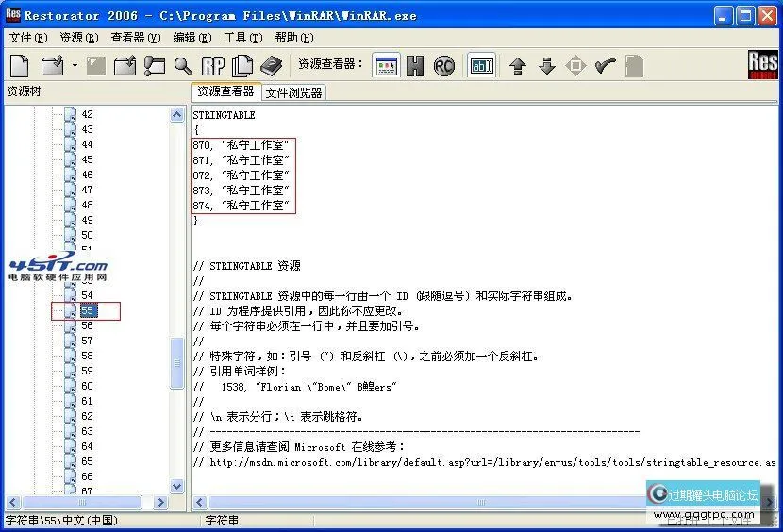
Task: Click the stacked pages copy icon
Action: pyautogui.click(x=242, y=65)
